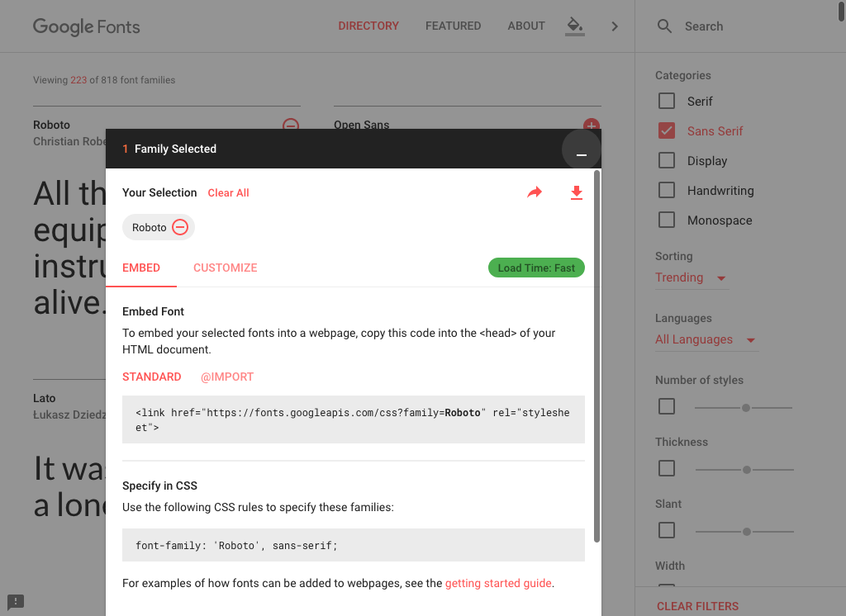Viewport: 846px width, 616px height.
Task: Switch to the Customize tab
Action: coord(225,268)
